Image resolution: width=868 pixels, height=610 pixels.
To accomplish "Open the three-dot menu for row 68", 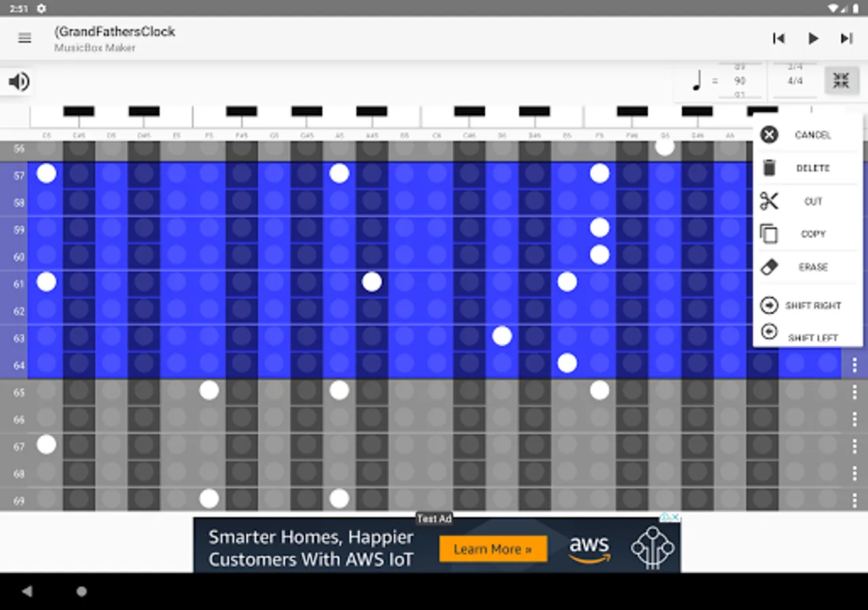I will point(854,474).
